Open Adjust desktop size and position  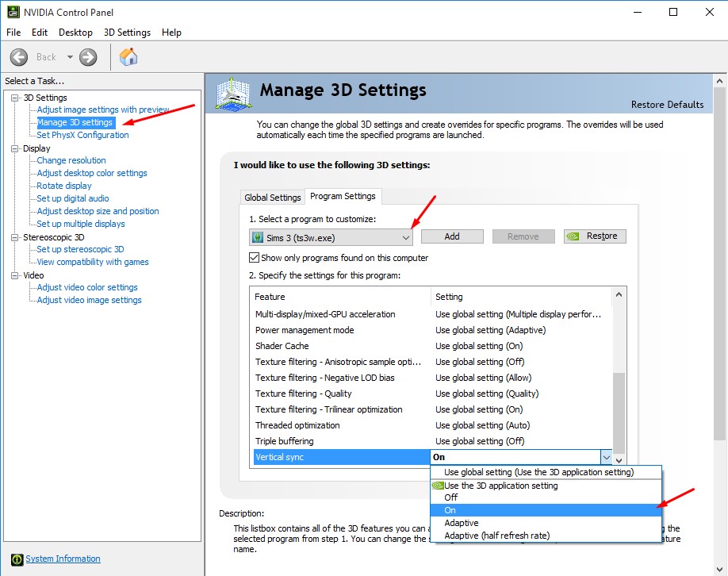click(x=98, y=211)
